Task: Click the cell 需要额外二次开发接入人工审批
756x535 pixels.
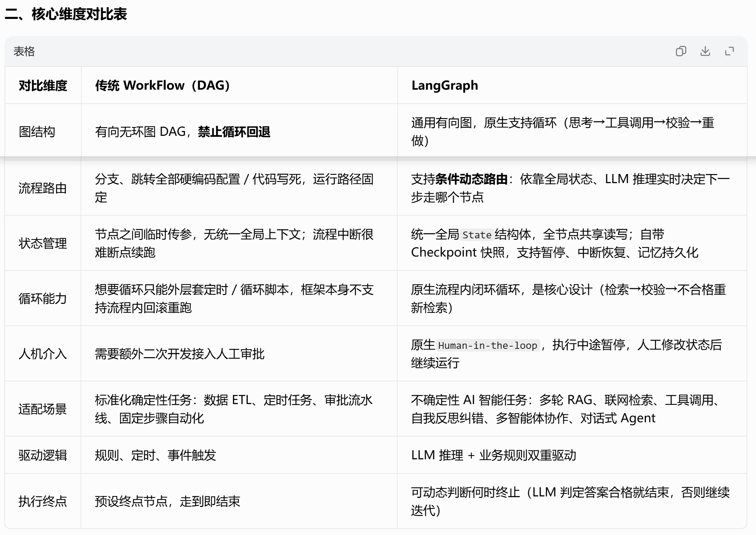Action: point(239,353)
